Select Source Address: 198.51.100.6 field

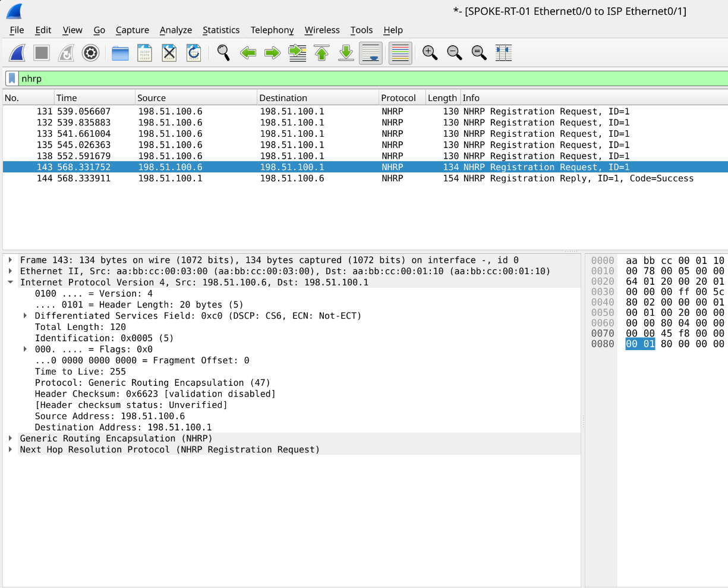[110, 416]
